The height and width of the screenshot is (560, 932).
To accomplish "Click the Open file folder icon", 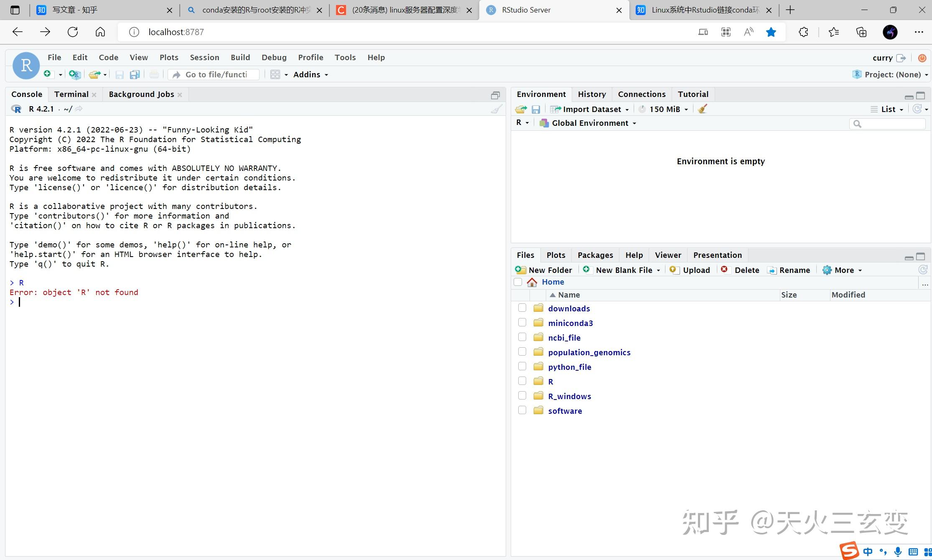I will [94, 74].
